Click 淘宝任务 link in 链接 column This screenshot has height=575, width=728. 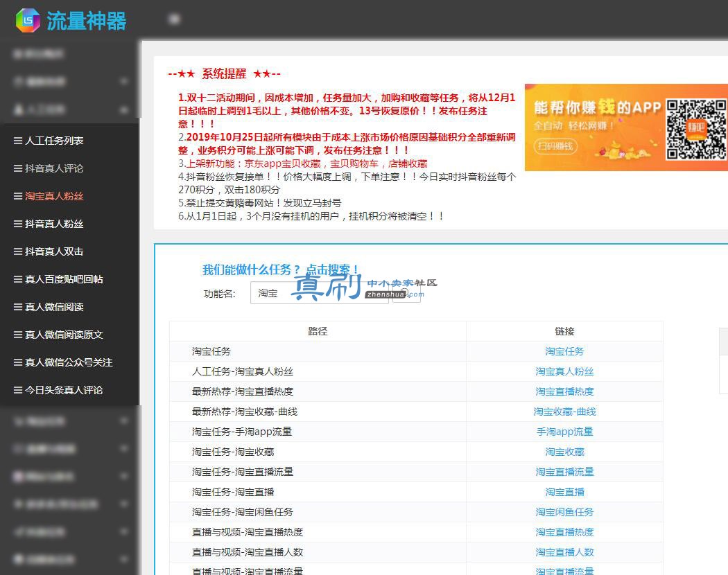564,351
